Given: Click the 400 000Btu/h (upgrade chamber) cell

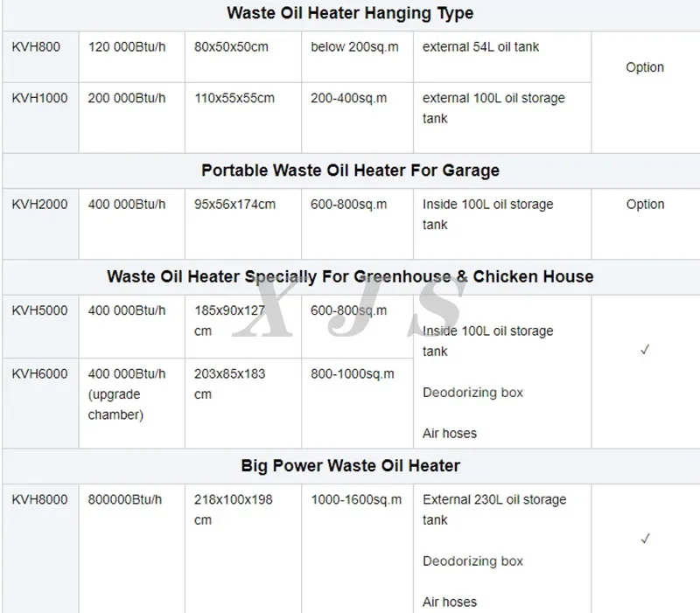Looking at the screenshot, I should point(132,403).
